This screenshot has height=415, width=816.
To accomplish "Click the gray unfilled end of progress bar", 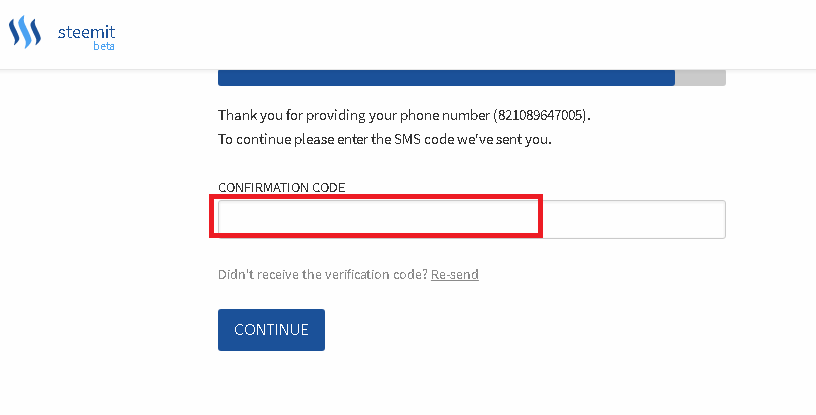I will 700,78.
